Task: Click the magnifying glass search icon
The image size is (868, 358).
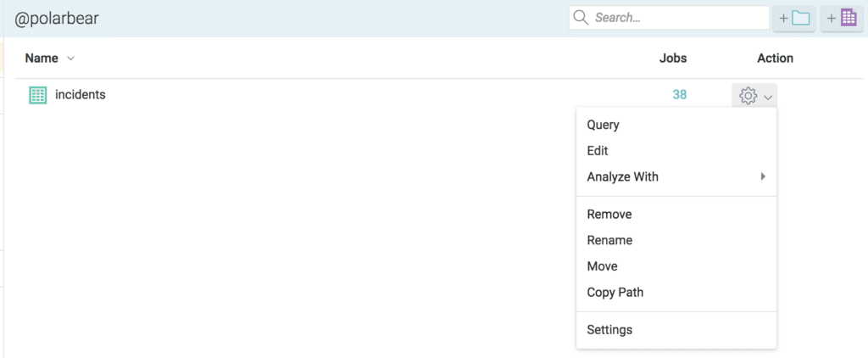Action: click(x=581, y=19)
